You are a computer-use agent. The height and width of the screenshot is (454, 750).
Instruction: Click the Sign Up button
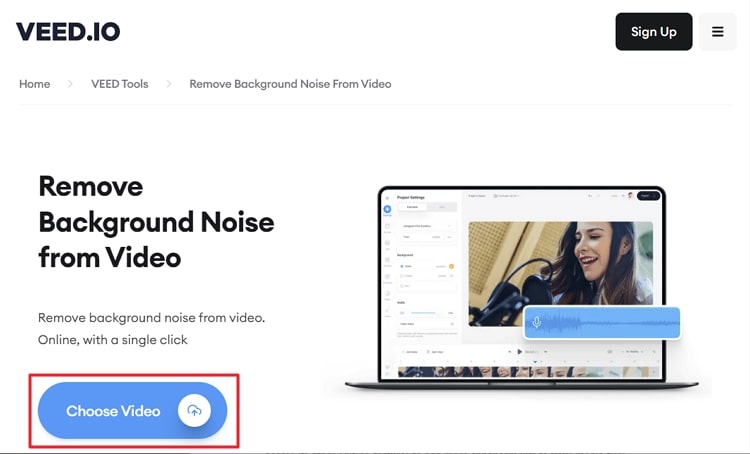[654, 32]
